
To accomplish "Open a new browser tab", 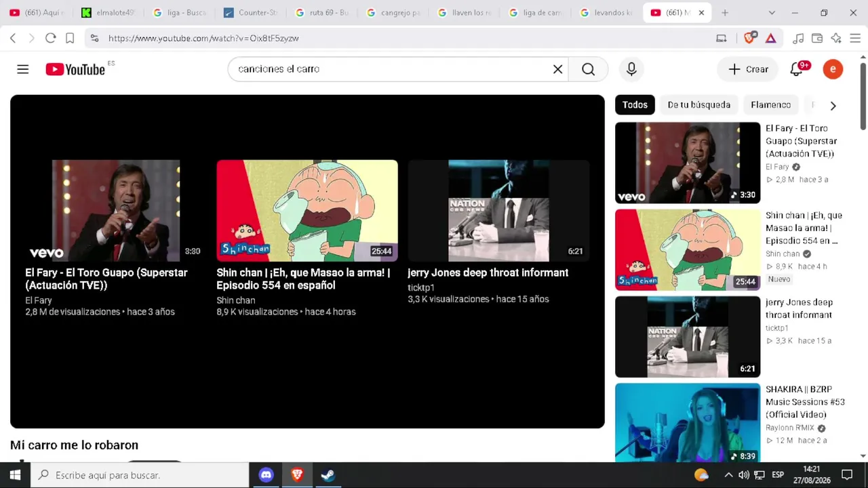I will [x=725, y=13].
